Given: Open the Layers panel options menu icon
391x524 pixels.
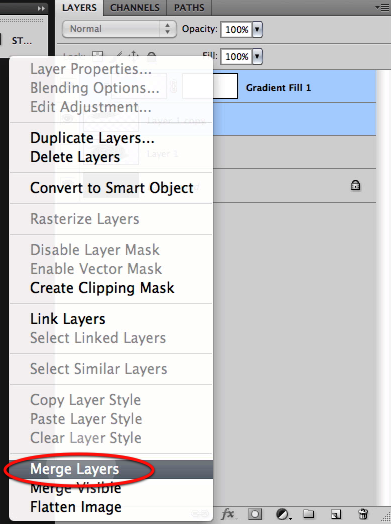Looking at the screenshot, I should pyautogui.click(x=382, y=7).
